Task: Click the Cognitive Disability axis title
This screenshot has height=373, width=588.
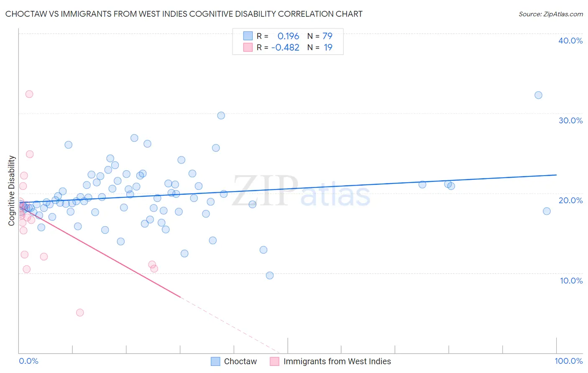Action: [x=12, y=191]
